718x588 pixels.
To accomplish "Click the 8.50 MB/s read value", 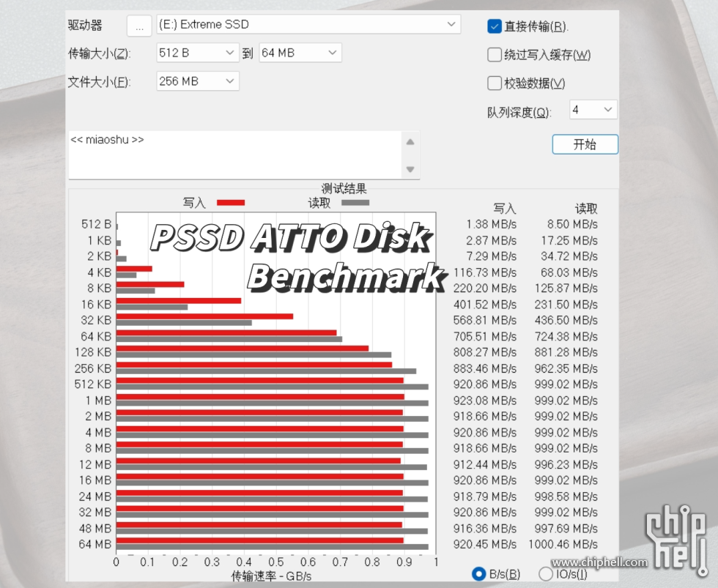I will coord(572,224).
